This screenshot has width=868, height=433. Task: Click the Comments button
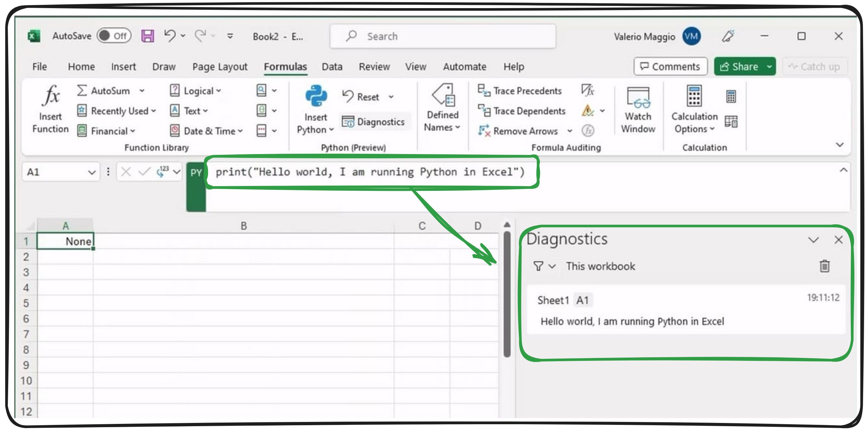[670, 67]
